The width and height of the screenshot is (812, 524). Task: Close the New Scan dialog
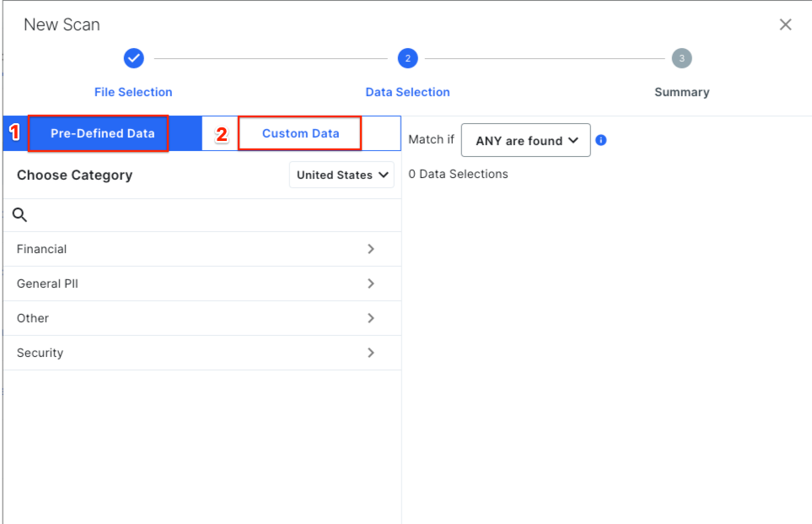click(x=785, y=24)
